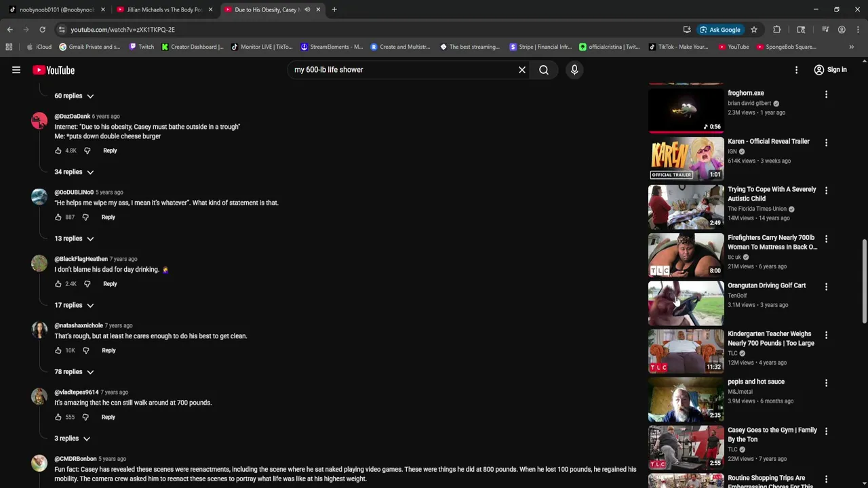The height and width of the screenshot is (488, 868).
Task: Open the Casey Goes to the Gym thumbnail
Action: tap(686, 447)
